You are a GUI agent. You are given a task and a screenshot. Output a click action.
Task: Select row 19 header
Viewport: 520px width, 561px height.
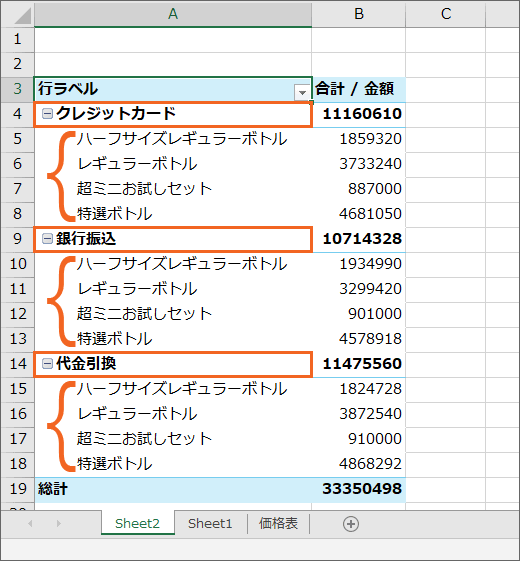[x=18, y=489]
